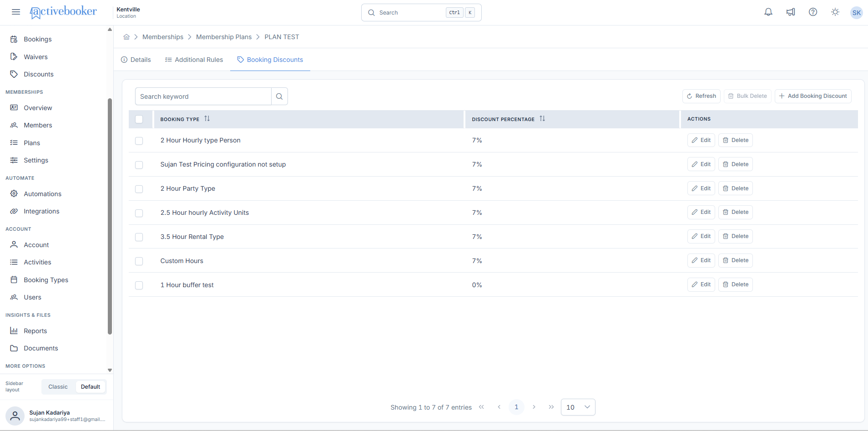Check the Sujan Test Pricing configuration row

[x=139, y=165]
